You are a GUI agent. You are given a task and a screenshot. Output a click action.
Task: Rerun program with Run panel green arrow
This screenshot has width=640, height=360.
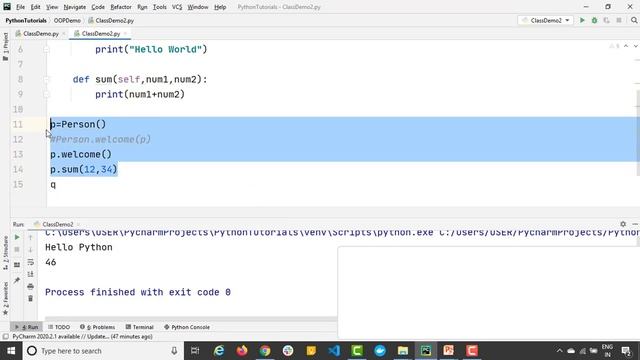coord(17,237)
